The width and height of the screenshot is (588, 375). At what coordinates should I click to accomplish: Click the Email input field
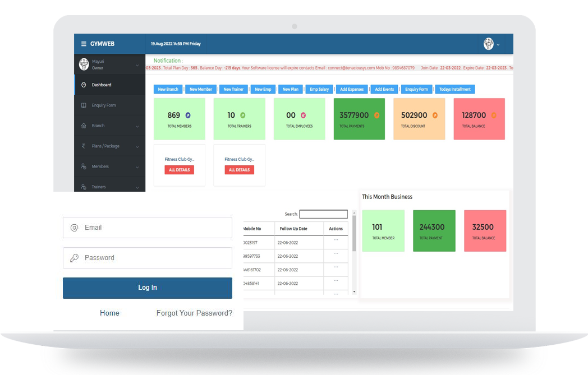[x=148, y=228]
